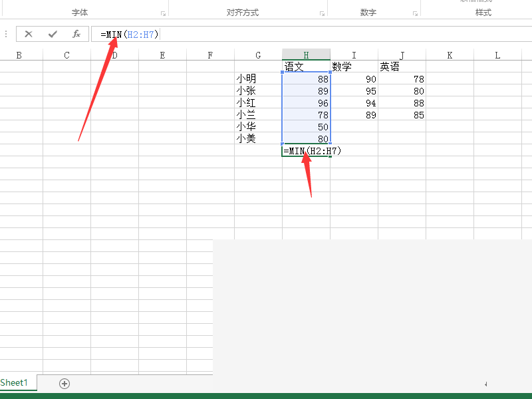Select the cell containing 小明
Viewport: 532px width, 399px height.
pyautogui.click(x=258, y=78)
